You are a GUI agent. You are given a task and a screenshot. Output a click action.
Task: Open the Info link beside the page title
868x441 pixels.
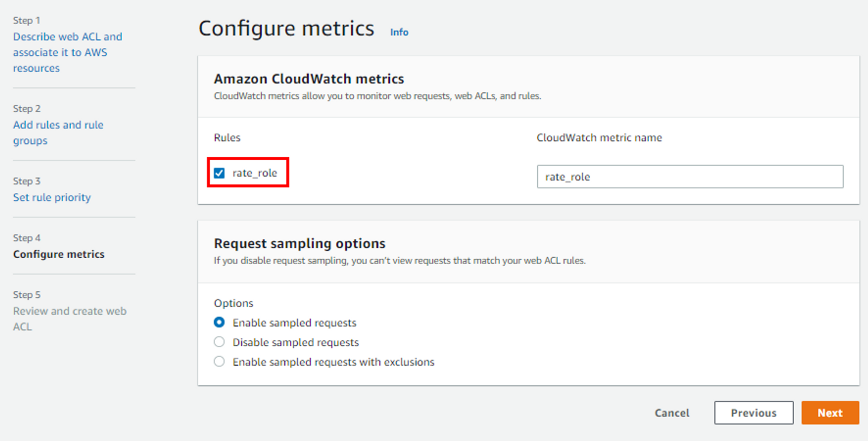399,32
